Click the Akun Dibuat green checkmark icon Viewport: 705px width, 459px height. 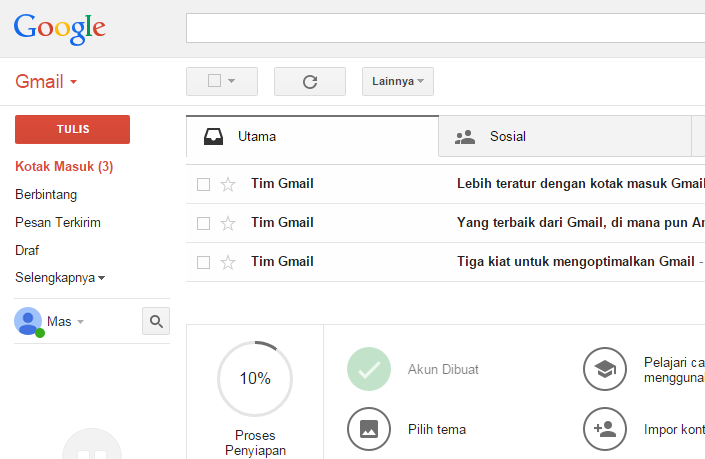point(369,369)
